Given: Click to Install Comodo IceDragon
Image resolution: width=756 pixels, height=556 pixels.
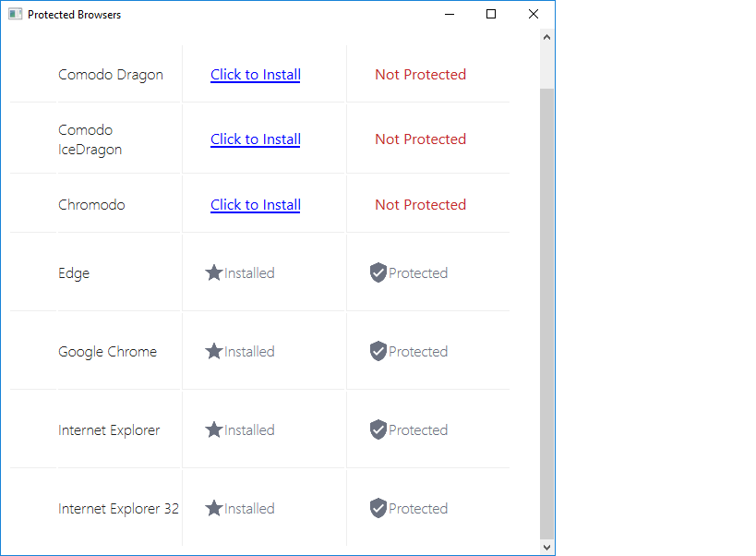Looking at the screenshot, I should click(256, 139).
